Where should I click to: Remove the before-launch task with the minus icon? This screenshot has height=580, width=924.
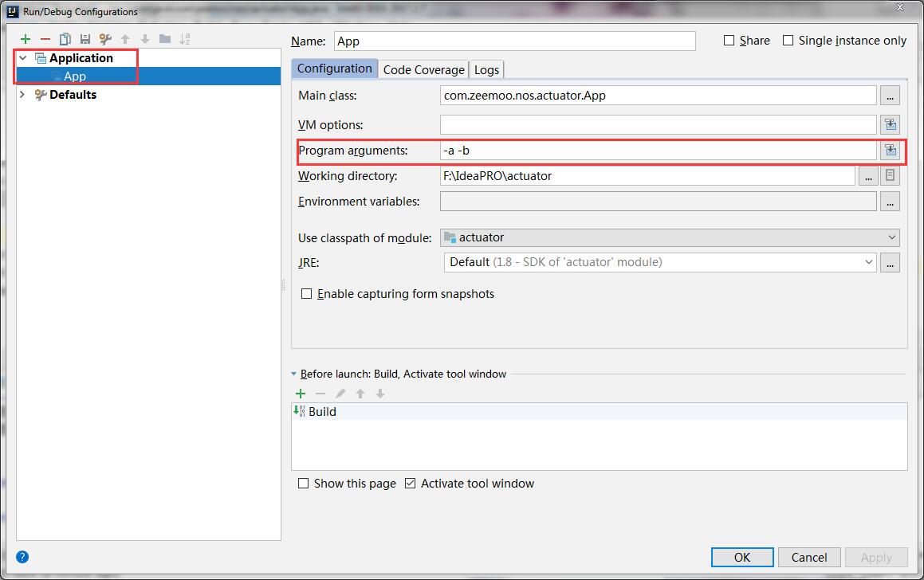tap(320, 394)
